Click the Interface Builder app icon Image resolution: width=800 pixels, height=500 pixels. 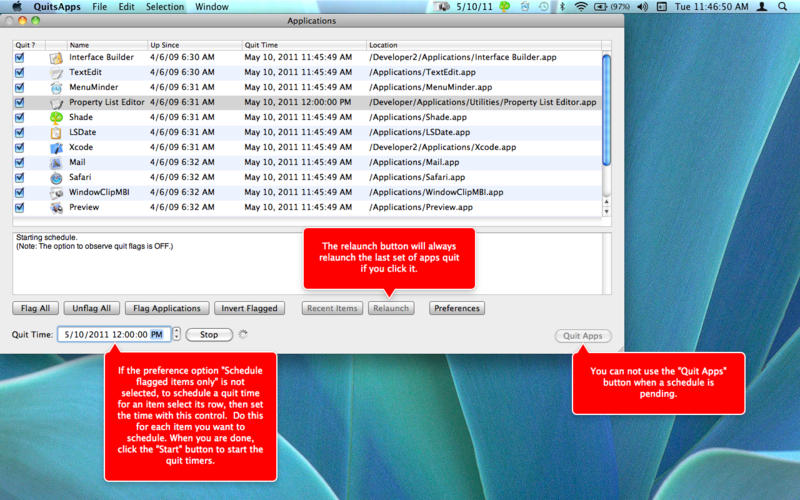click(56, 58)
